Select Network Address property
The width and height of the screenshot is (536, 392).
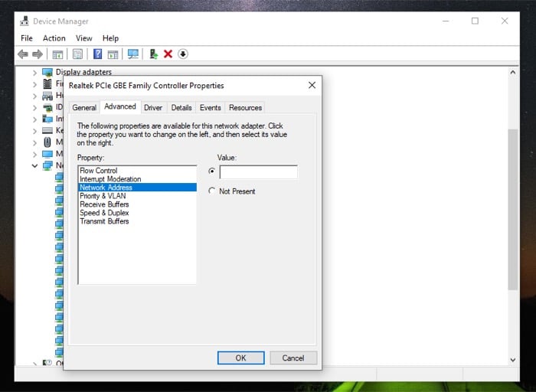click(137, 188)
